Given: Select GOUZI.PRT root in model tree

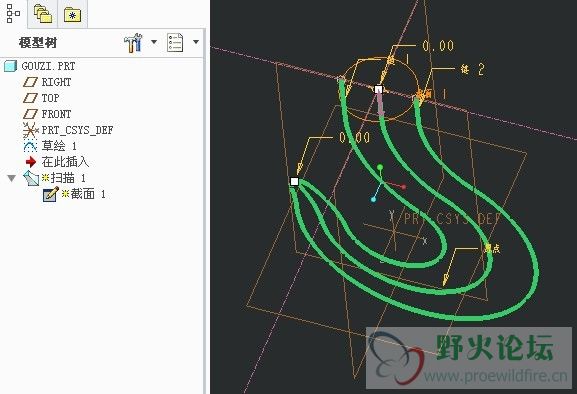Looking at the screenshot, I should 48,66.
